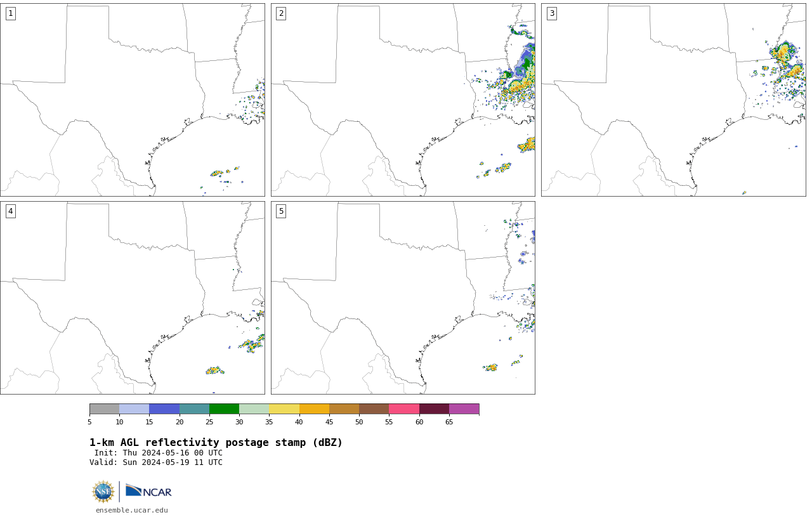Click the 'Init: Thu 2024-05-16 00 UTC' line
Image resolution: width=812 pixels, height=517 pixels.
pos(159,453)
